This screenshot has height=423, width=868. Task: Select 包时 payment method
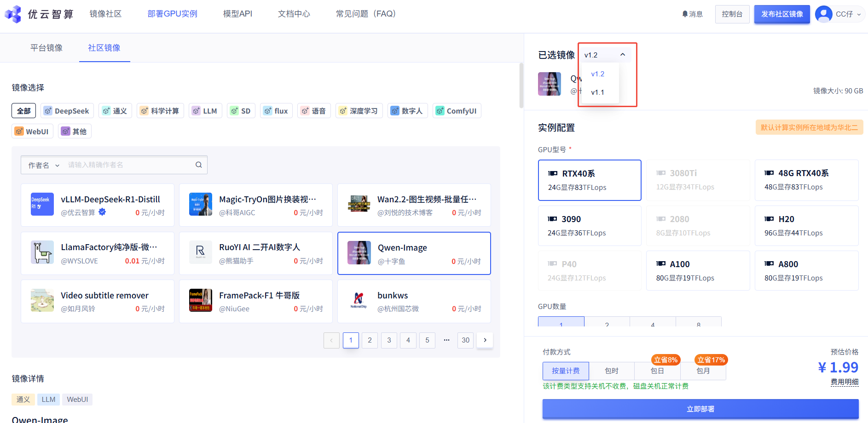click(612, 371)
